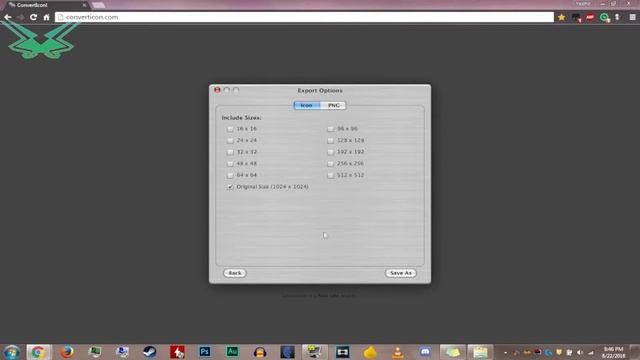Enable the 256 x 256 size checkbox

coord(331,164)
